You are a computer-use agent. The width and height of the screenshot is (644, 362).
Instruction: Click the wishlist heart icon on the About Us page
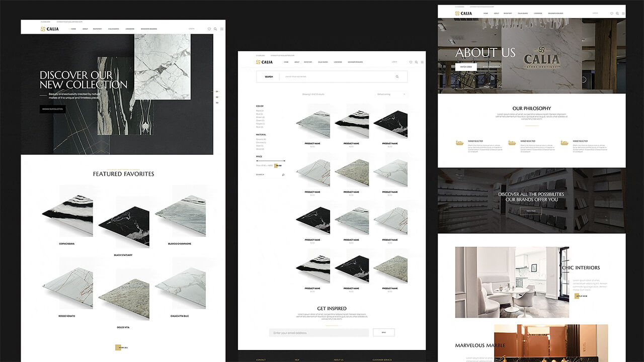[x=612, y=13]
